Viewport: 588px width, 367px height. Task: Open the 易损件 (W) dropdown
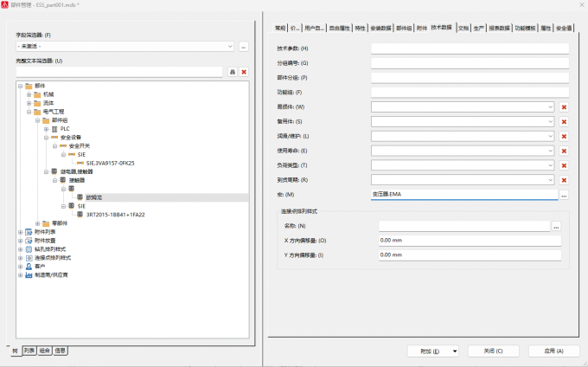coord(550,107)
